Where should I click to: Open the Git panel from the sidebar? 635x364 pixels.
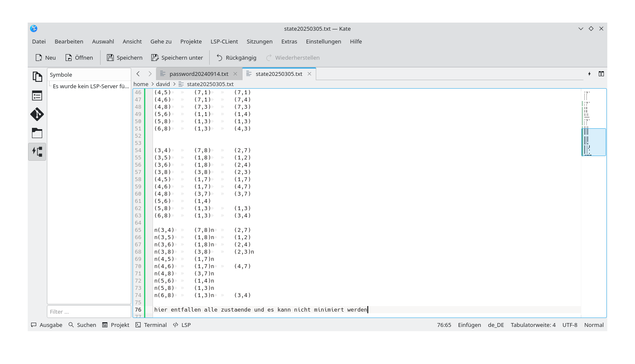(37, 114)
